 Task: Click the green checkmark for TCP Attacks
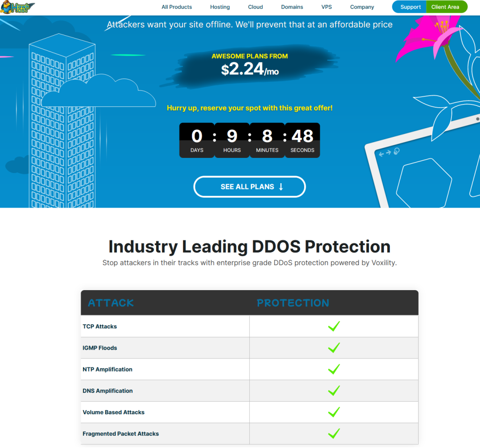[334, 326]
